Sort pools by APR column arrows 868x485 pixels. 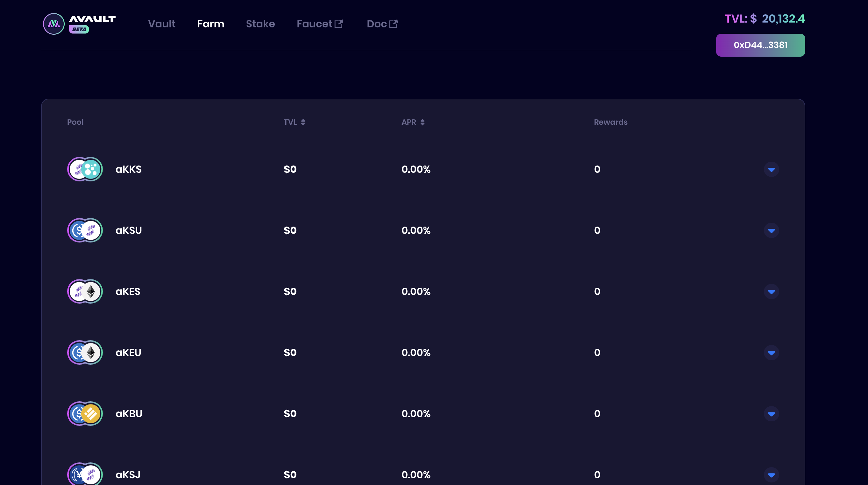(422, 122)
